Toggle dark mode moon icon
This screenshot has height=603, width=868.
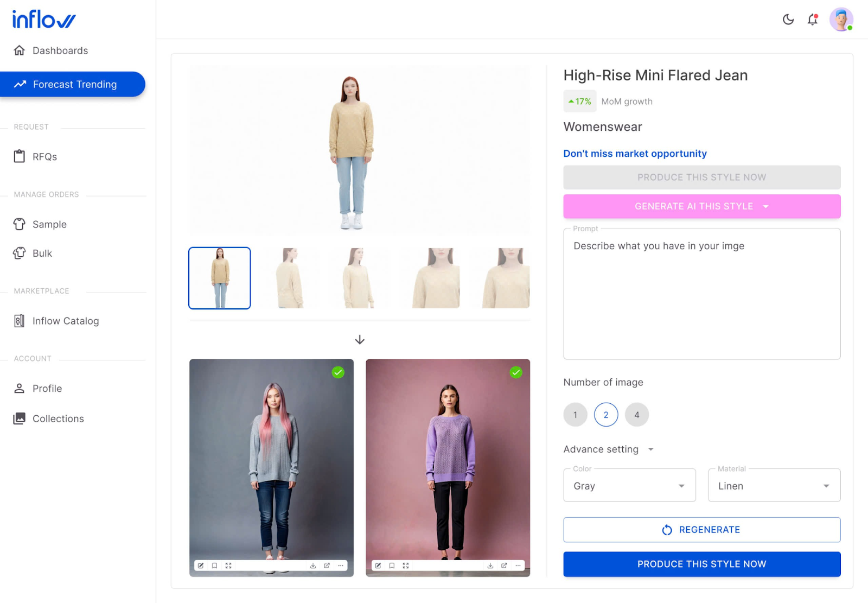click(788, 20)
